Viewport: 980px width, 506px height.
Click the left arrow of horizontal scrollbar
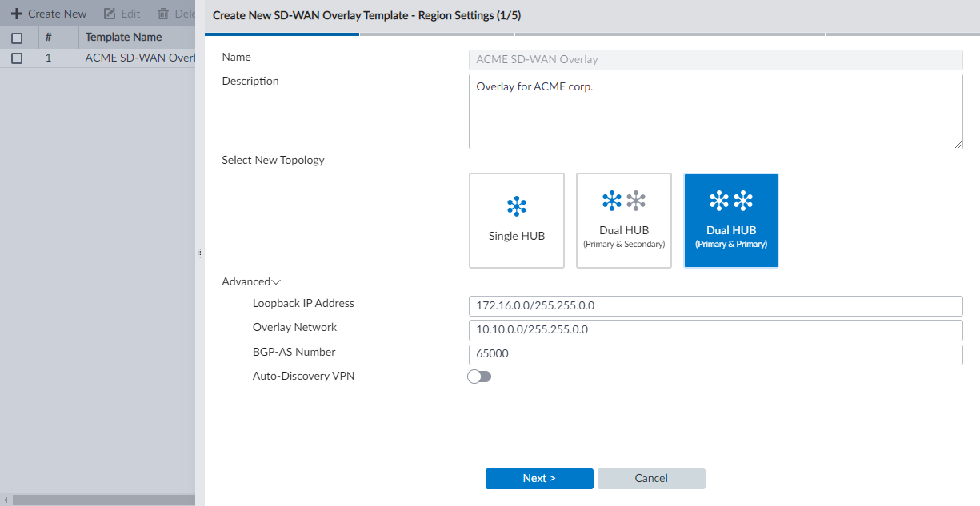(6, 500)
